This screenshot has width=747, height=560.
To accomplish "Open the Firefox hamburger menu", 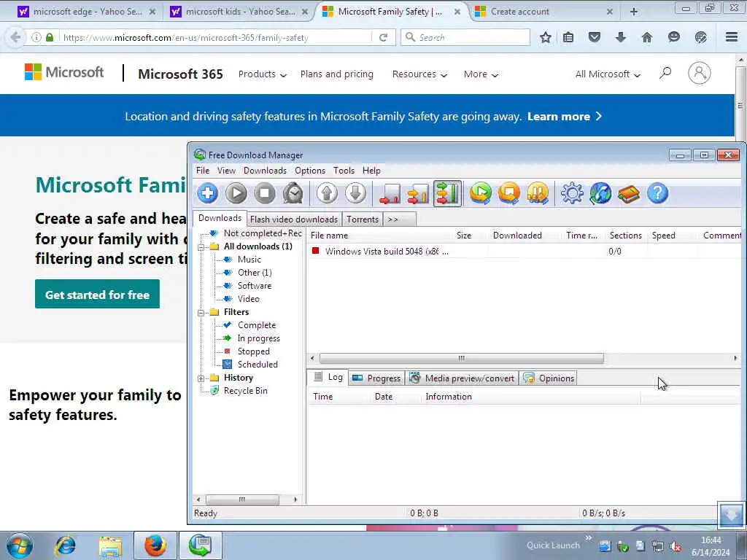I will click(x=732, y=37).
